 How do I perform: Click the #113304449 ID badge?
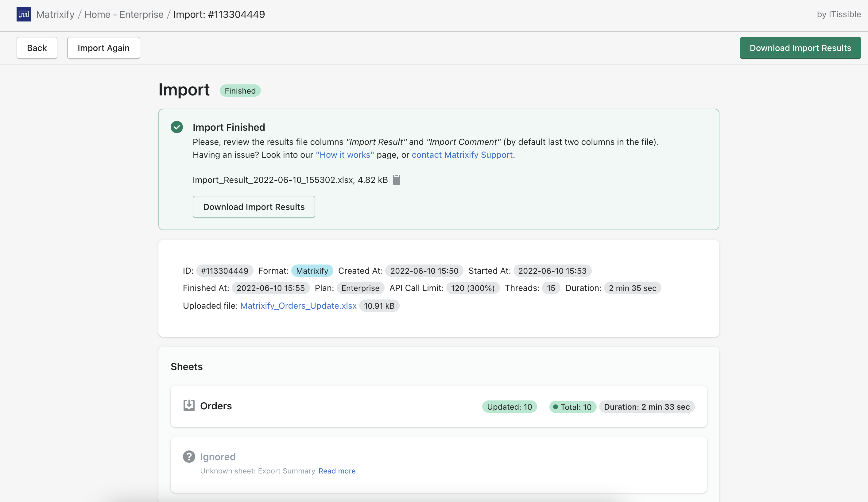(x=224, y=271)
